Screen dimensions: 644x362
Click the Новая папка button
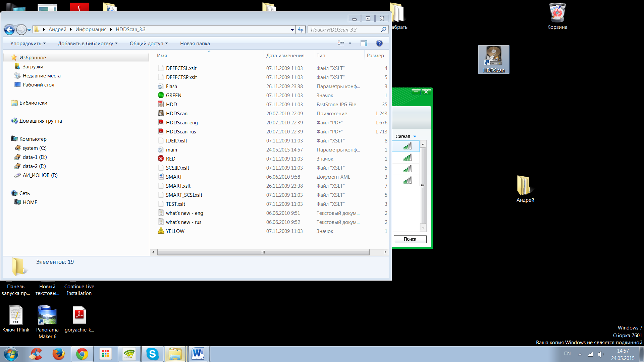coord(195,43)
